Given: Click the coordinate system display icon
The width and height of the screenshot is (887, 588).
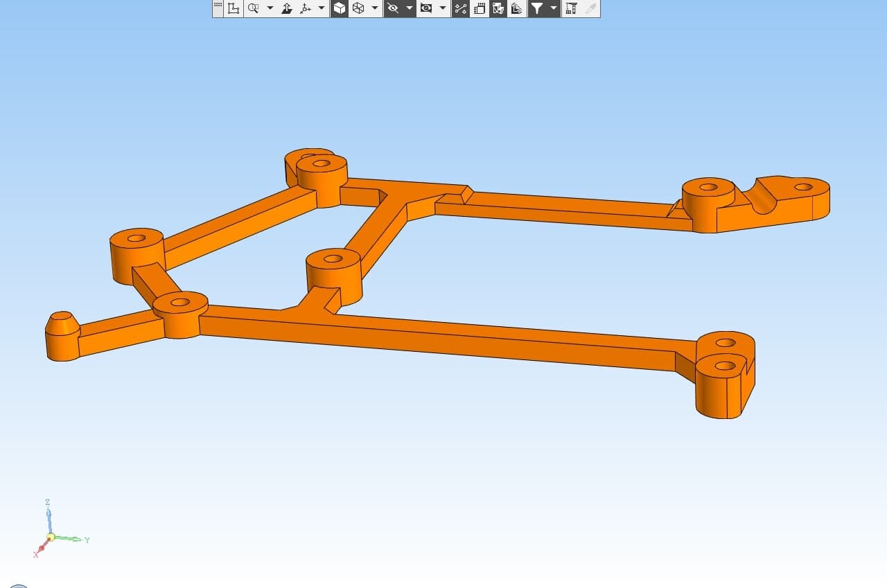Looking at the screenshot, I should point(234,8).
